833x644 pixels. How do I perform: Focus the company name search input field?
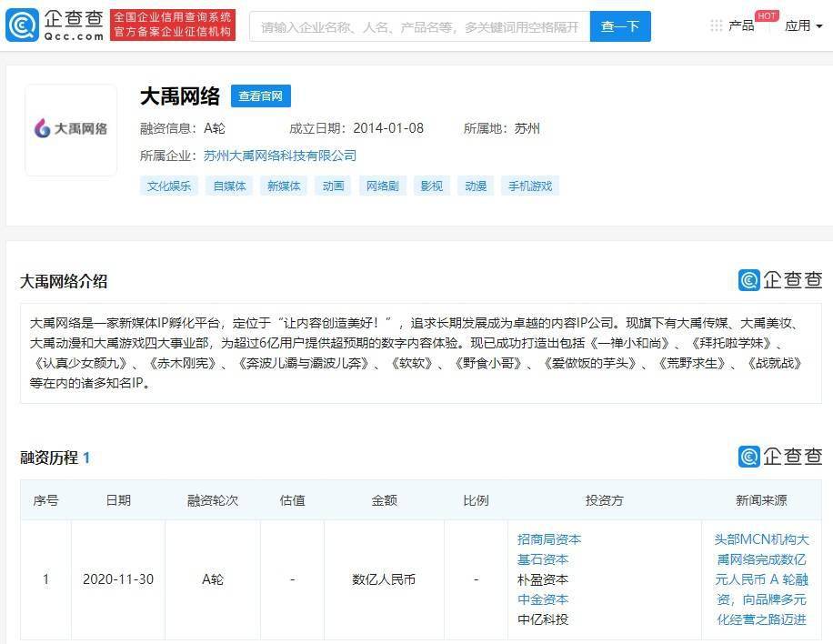(x=419, y=26)
